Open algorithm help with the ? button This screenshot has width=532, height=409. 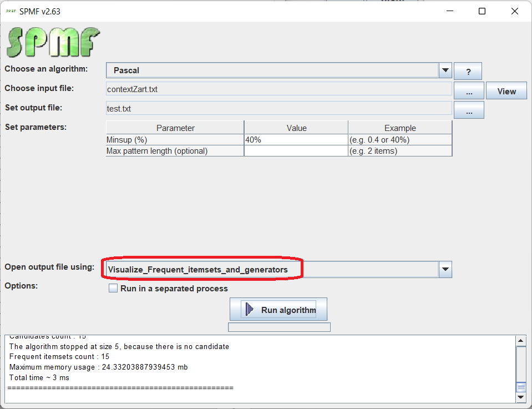[468, 72]
